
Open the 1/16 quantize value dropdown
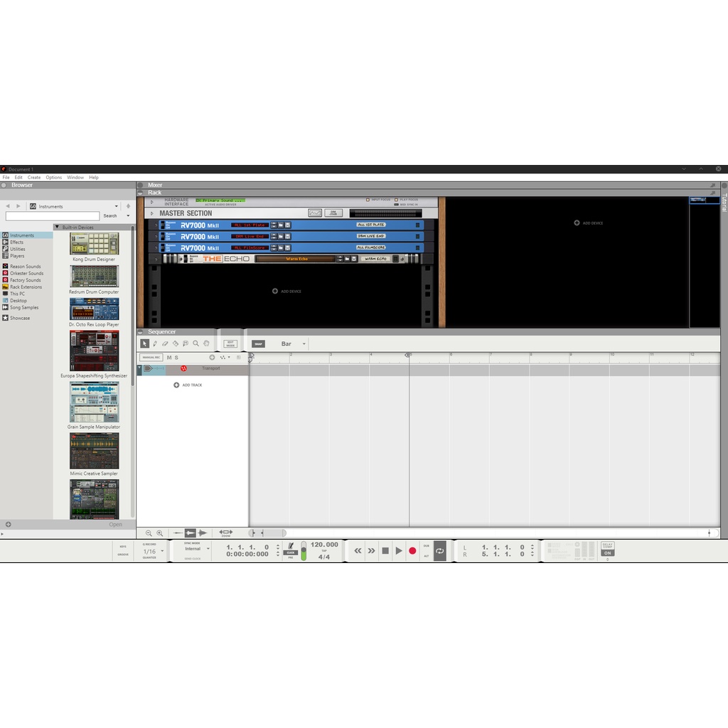(162, 551)
